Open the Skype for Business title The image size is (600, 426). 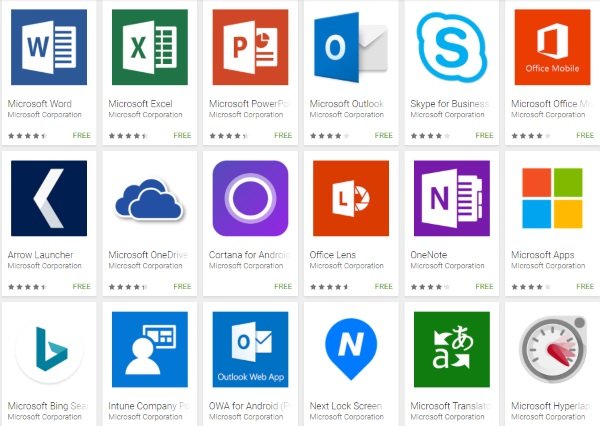pyautogui.click(x=450, y=104)
